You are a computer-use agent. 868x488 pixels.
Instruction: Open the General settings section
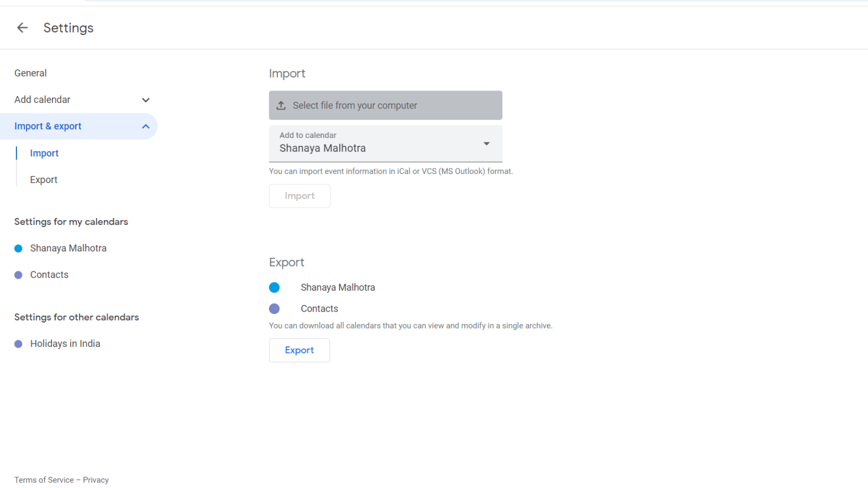click(x=31, y=73)
